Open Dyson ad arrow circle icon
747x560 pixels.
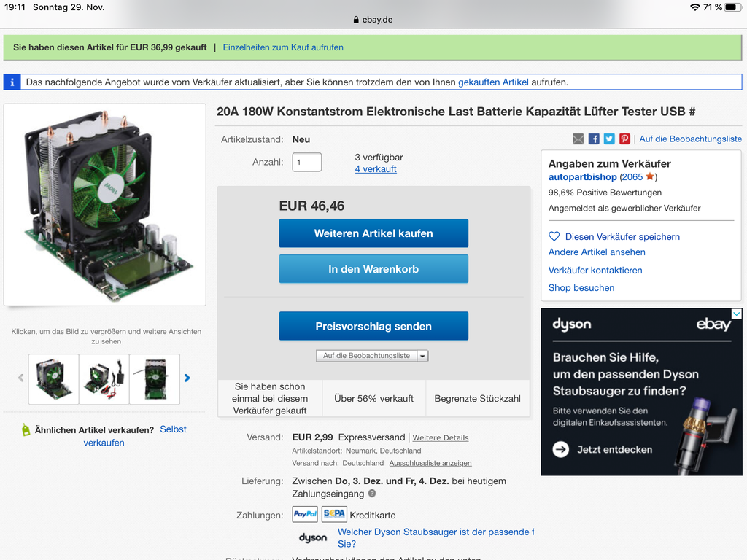[561, 449]
